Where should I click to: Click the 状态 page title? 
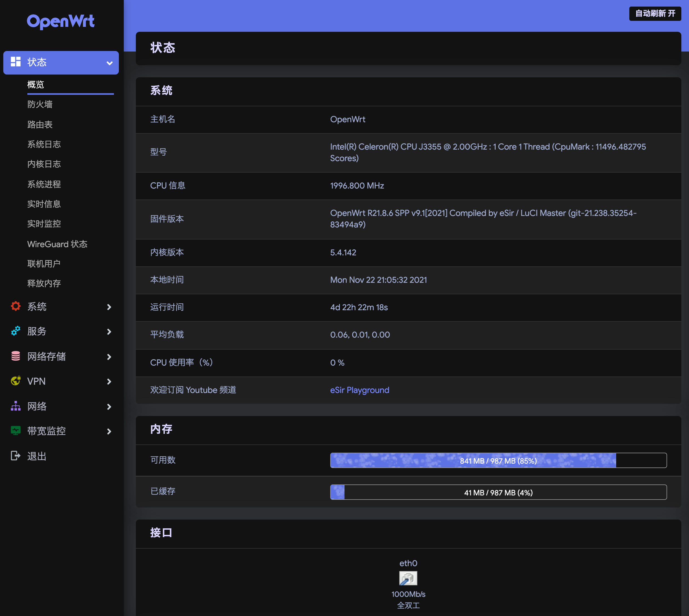[163, 48]
